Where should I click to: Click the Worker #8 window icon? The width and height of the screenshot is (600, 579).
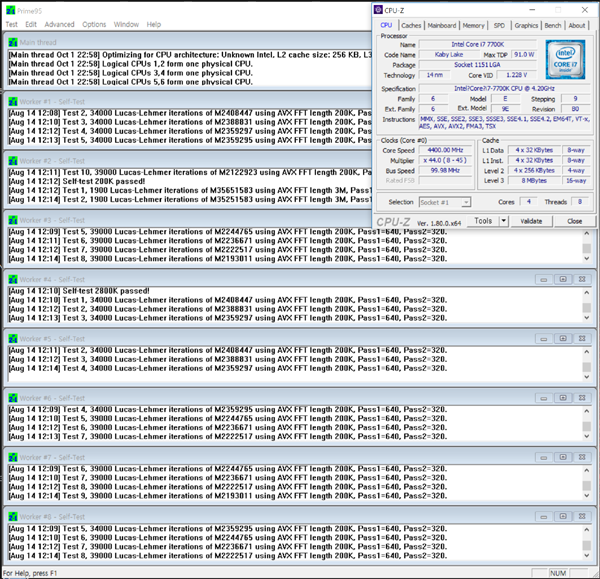[x=13, y=517]
